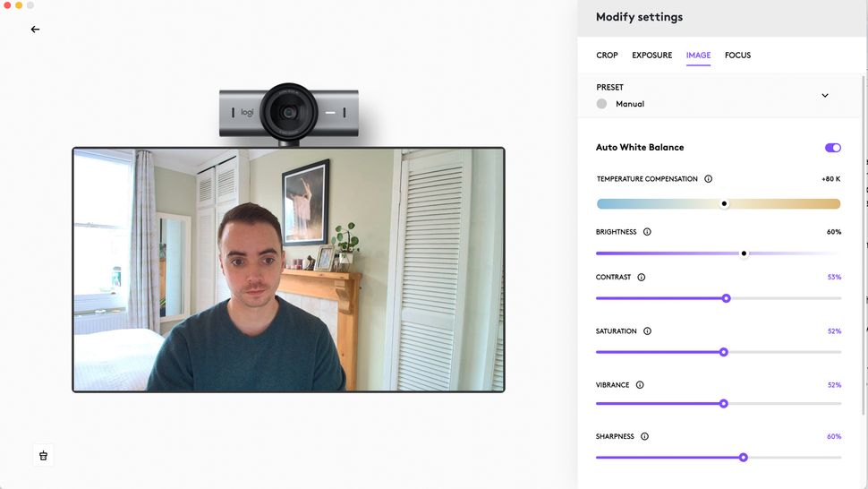868x489 pixels.
Task: Select the Manual preset radio circle
Action: 601,104
